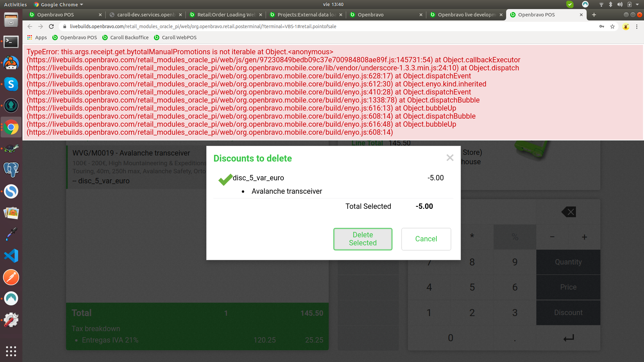The height and width of the screenshot is (362, 644).
Task: Open Visual Studio Code from dock
Action: coord(11,256)
